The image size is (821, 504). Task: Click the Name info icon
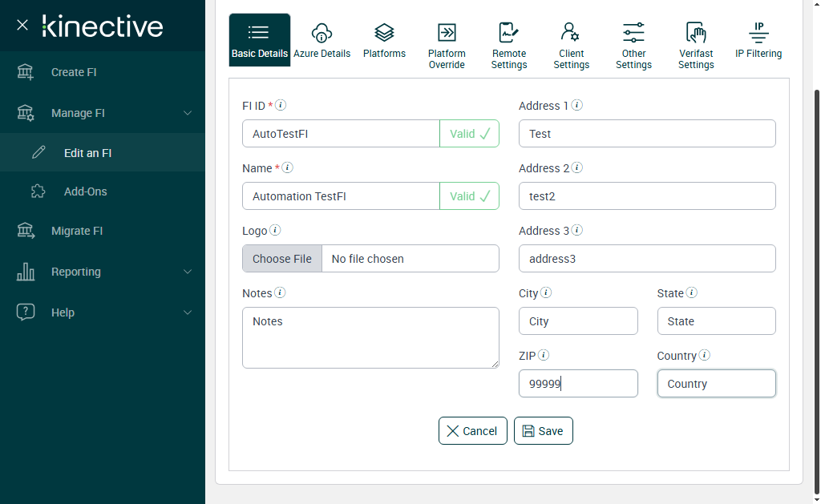288,167
